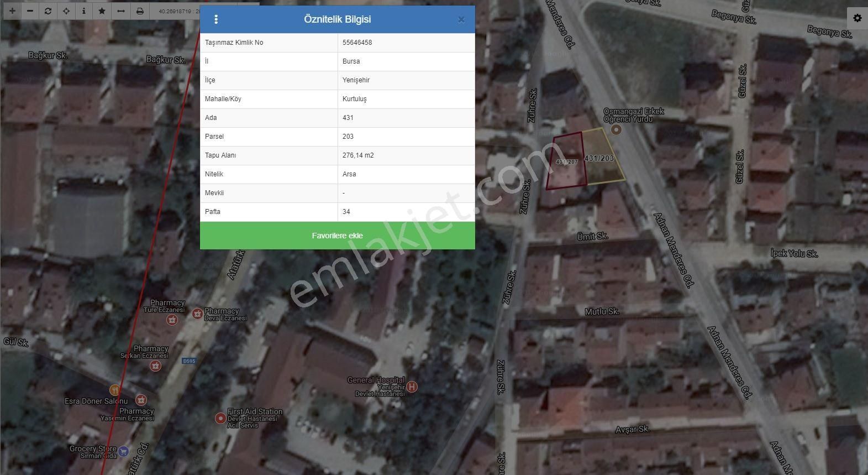The image size is (868, 475).
Task: Click the Türe Eczanesi pharmacy marker
Action: (172, 320)
